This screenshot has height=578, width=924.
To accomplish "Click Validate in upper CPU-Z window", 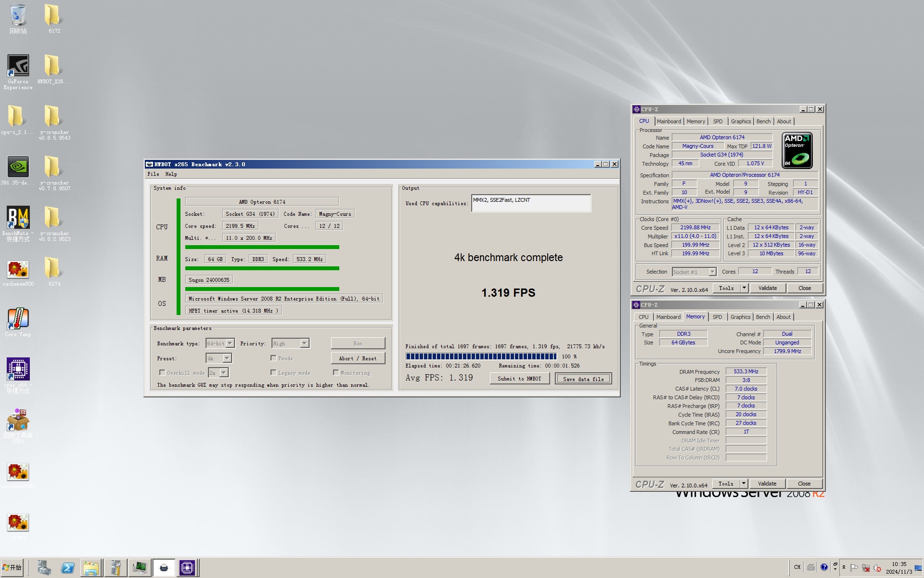I will click(768, 288).
